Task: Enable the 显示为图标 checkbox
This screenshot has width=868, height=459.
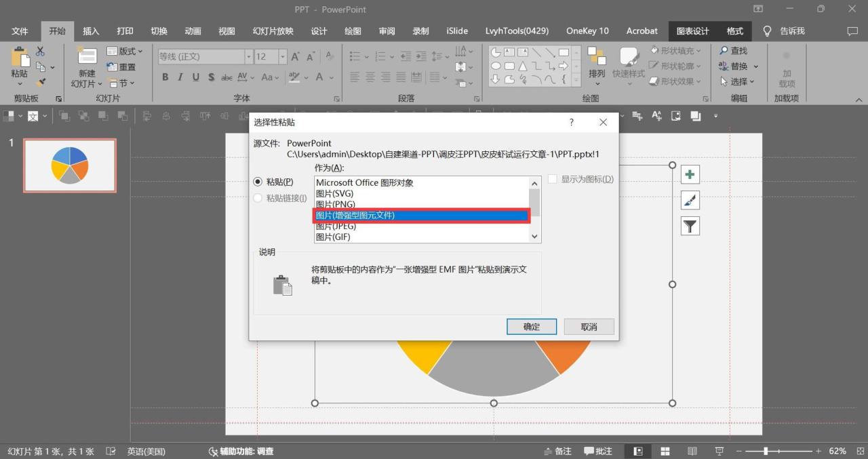Action: click(553, 178)
